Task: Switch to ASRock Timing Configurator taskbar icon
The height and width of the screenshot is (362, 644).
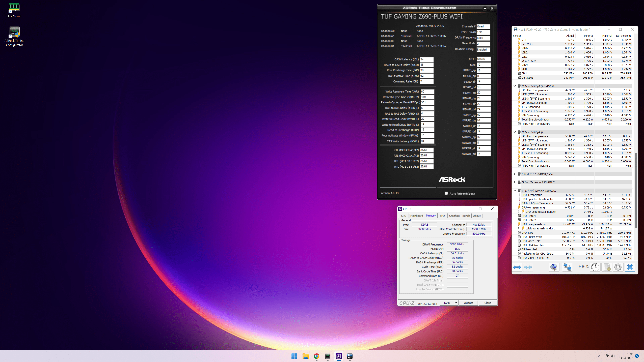Action: tap(328, 356)
